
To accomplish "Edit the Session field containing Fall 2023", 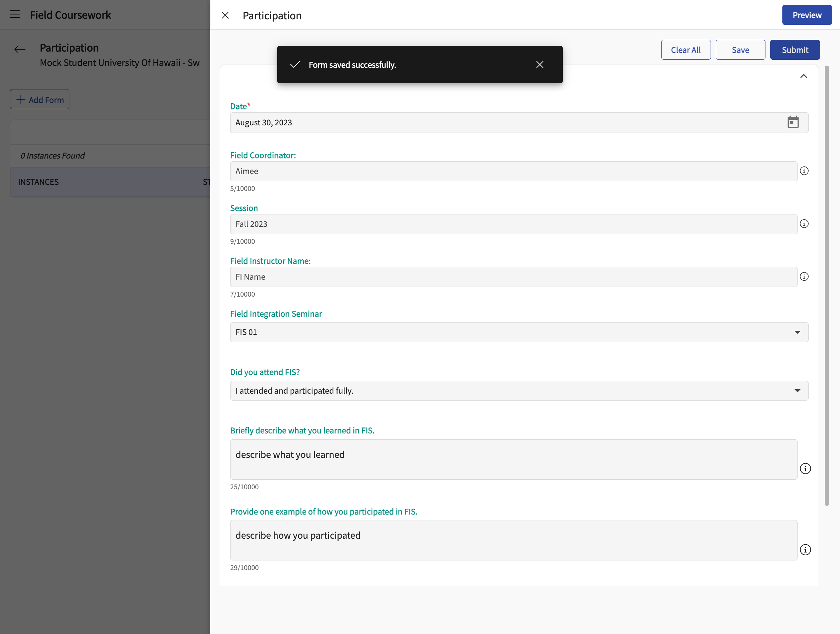I will click(514, 224).
